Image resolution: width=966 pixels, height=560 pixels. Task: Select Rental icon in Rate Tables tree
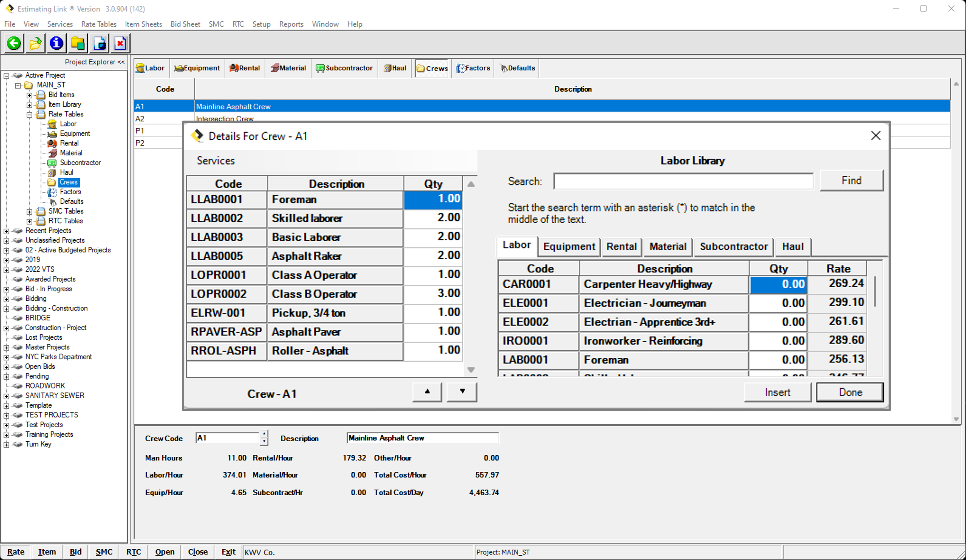(x=52, y=143)
